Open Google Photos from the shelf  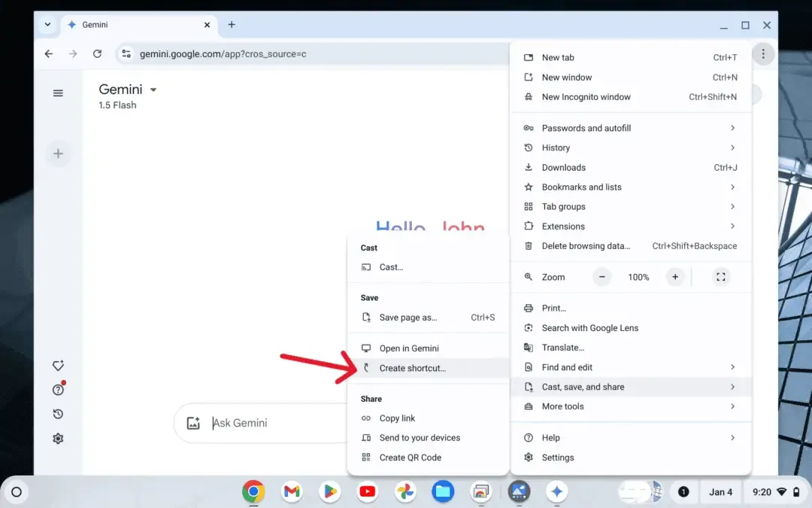pyautogui.click(x=405, y=491)
